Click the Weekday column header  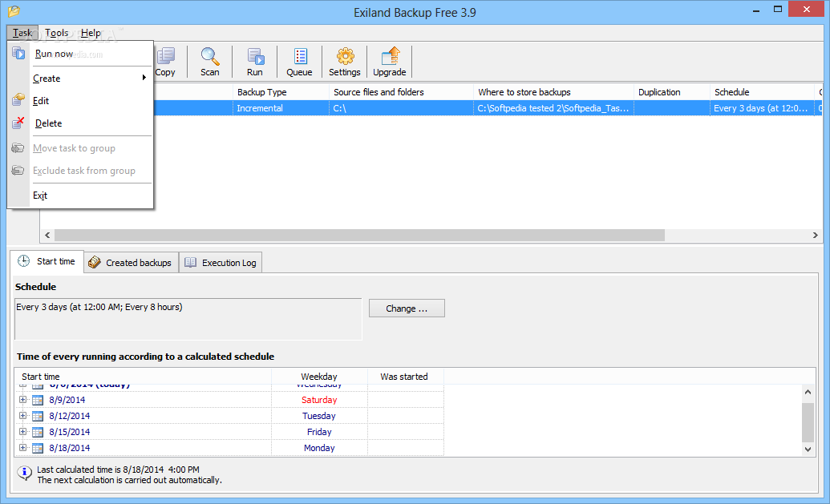pyautogui.click(x=319, y=377)
